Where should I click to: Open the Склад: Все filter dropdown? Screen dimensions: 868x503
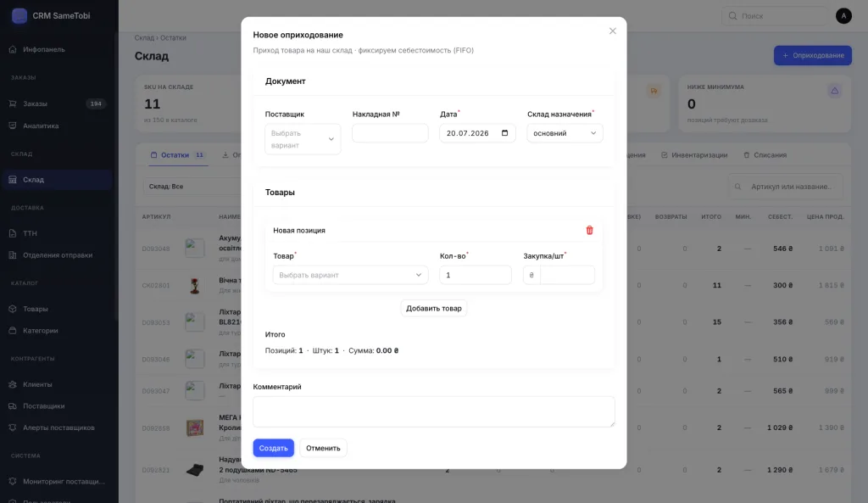pos(192,186)
